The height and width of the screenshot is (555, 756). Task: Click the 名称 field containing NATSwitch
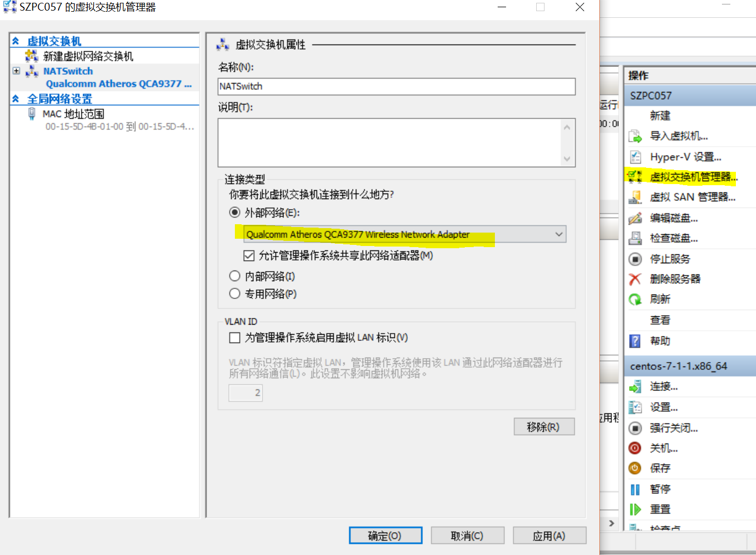point(397,86)
